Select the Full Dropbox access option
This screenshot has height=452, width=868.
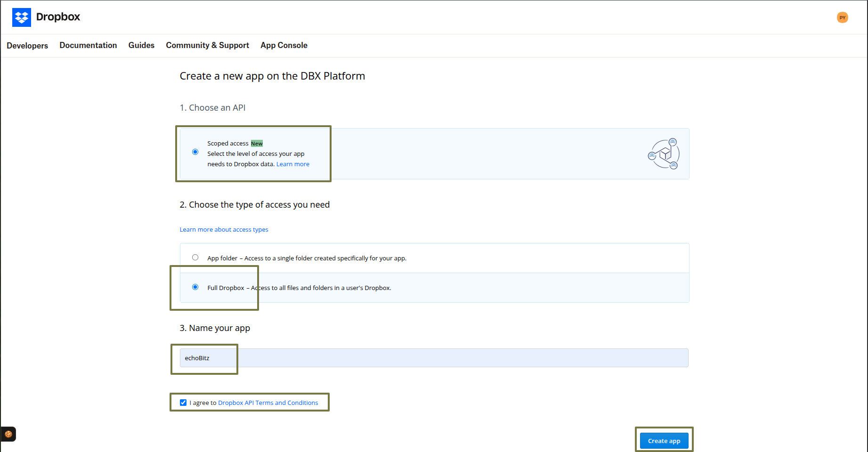point(195,287)
